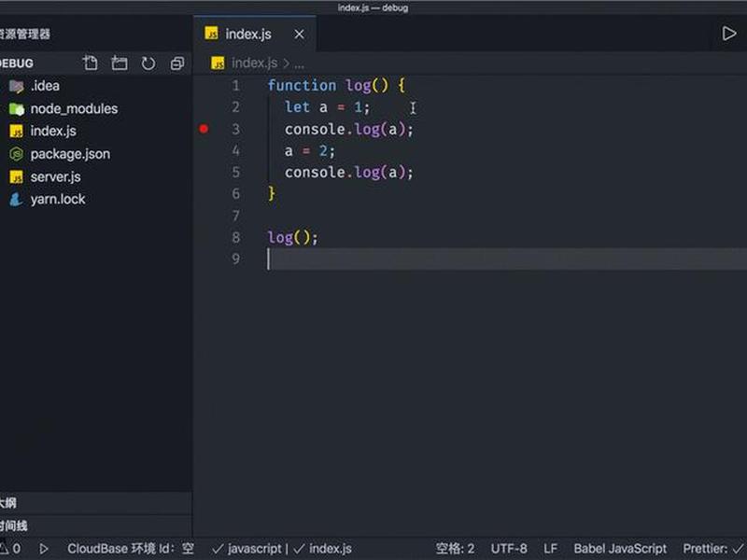Click status bar debug play icon
747x560 pixels.
point(43,549)
